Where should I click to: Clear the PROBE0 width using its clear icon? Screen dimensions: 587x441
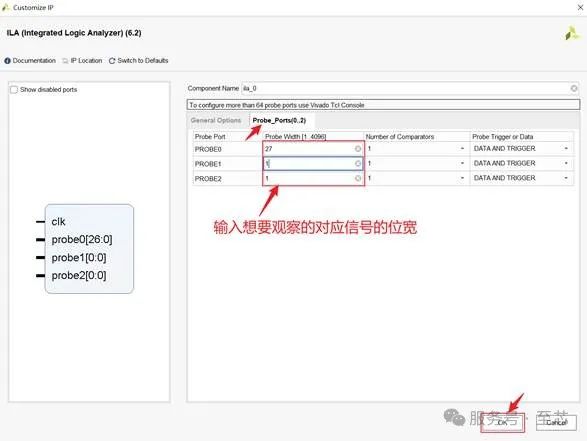pos(358,149)
